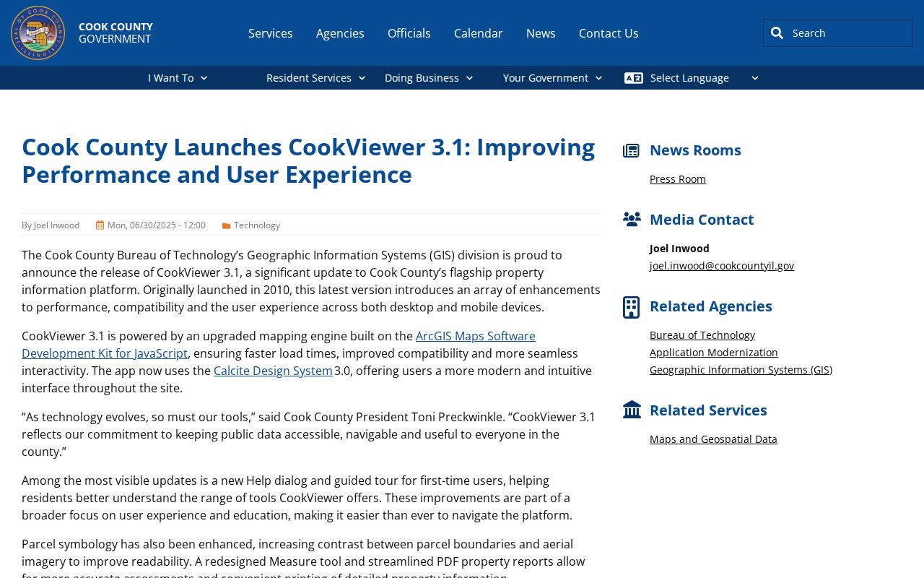
Task: View the Calendar page
Action: [x=479, y=33]
